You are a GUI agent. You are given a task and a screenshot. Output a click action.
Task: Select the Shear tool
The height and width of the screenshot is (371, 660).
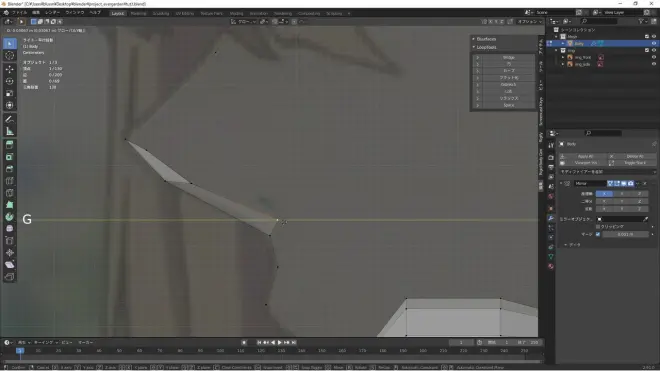click(x=10, y=265)
